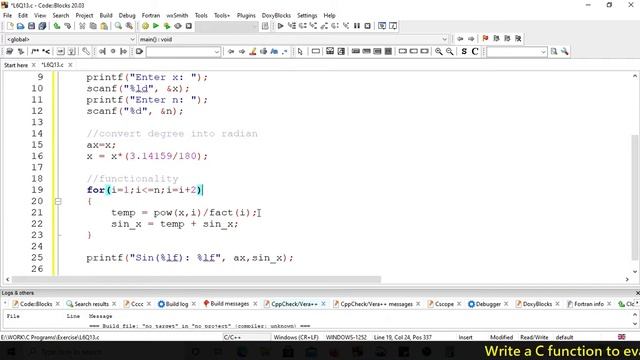Open the Debugger log tab
The image size is (640, 360).
click(488, 304)
